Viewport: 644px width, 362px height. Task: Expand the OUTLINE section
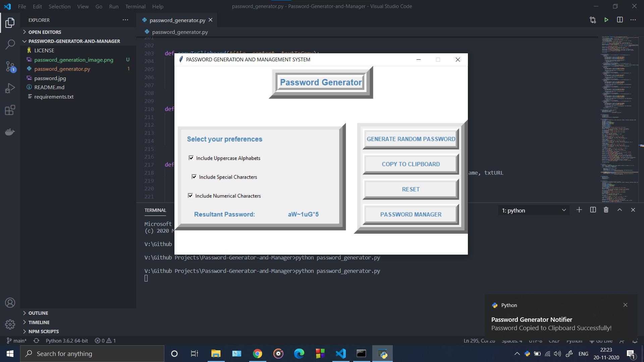tap(38, 313)
